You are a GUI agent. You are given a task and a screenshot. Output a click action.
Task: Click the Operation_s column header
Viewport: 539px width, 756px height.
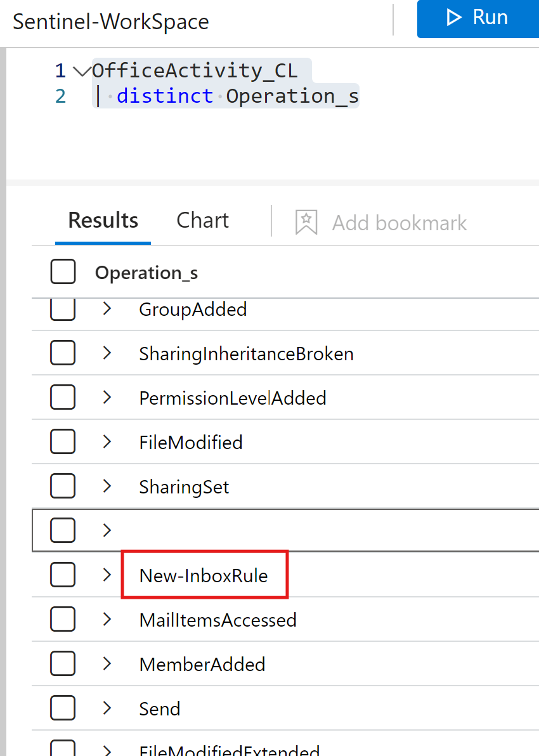[x=146, y=273]
